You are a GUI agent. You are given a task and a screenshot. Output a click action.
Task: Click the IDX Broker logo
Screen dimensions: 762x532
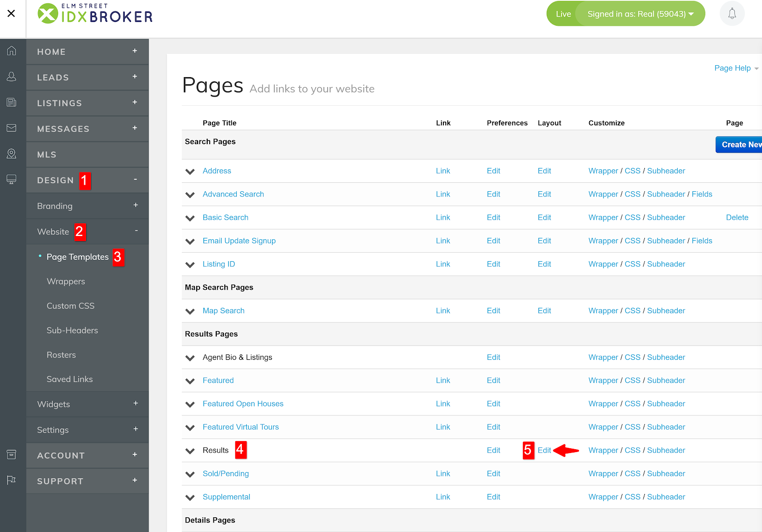(x=95, y=13)
